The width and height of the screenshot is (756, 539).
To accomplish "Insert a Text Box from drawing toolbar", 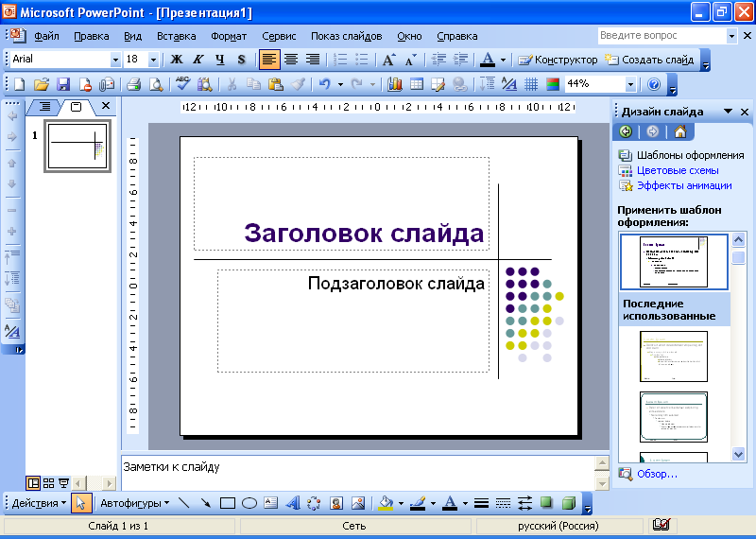I will tap(271, 503).
